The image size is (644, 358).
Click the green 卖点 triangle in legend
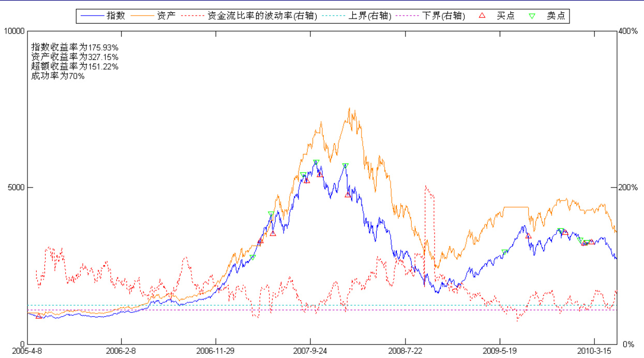click(x=532, y=16)
